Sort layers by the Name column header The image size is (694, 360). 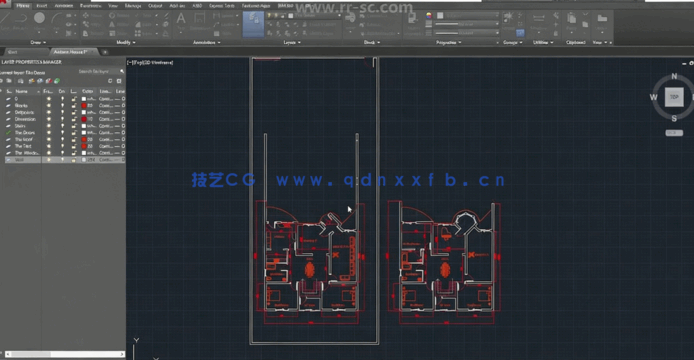tap(27, 91)
